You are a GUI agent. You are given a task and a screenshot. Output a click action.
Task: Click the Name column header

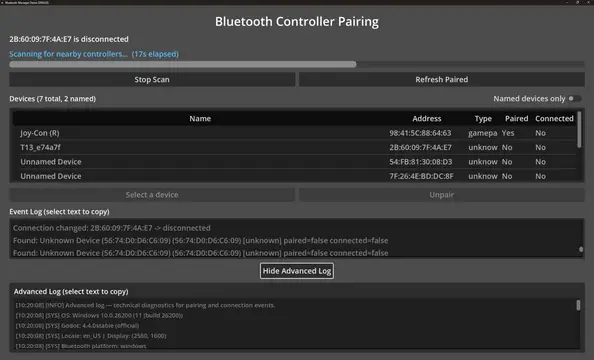pos(200,119)
